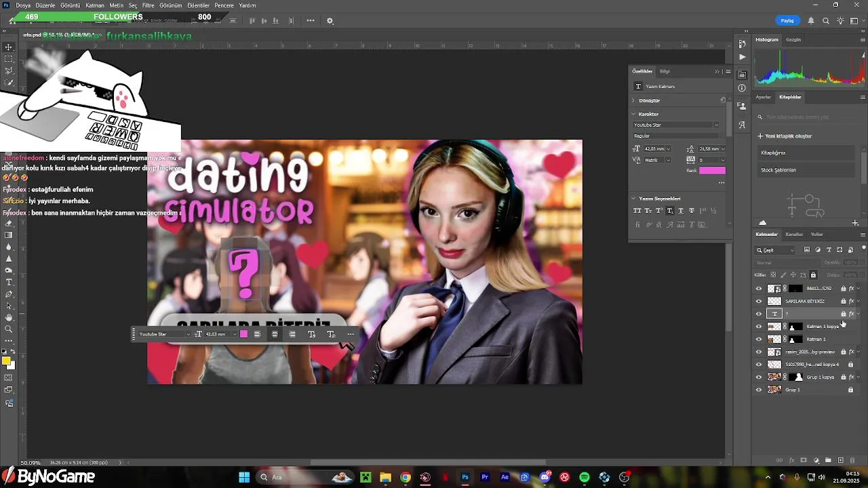
Task: Switch to the Kanallar tab
Action: coord(794,235)
